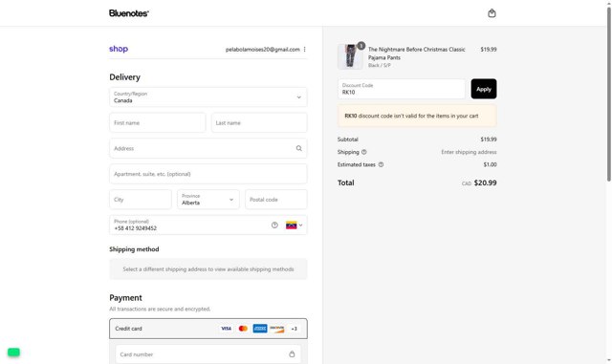Image resolution: width=612 pixels, height=364 pixels.
Task: Click the 'Enter shipping address' text
Action: point(469,152)
